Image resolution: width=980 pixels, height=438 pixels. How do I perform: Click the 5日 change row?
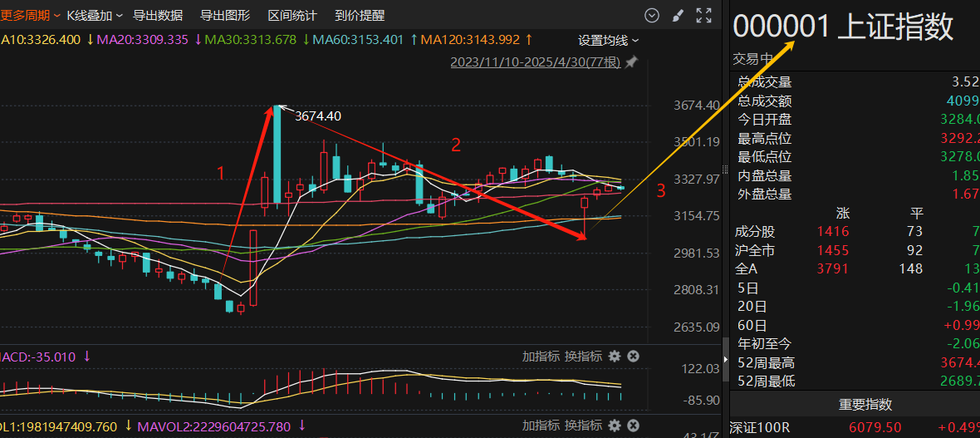tap(855, 288)
